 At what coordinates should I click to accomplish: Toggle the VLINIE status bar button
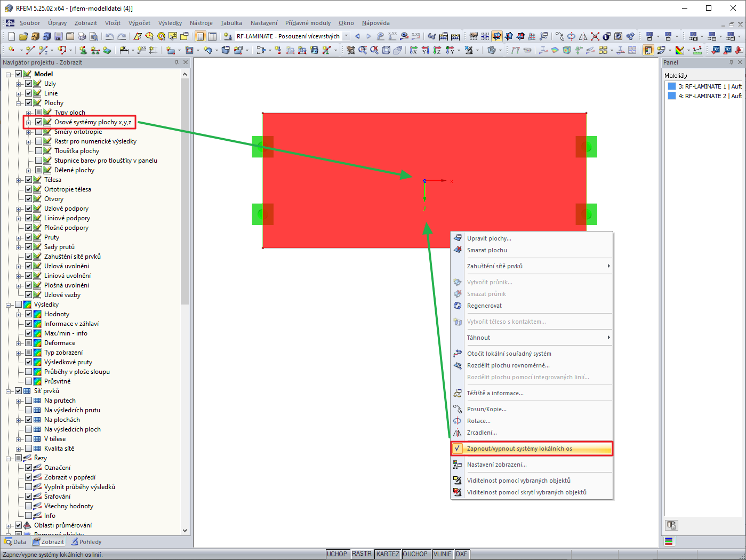pos(443,554)
